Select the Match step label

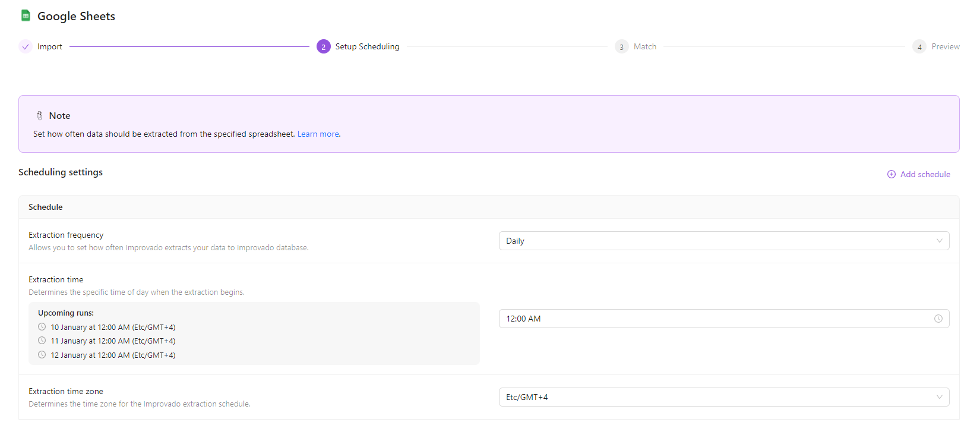[645, 46]
